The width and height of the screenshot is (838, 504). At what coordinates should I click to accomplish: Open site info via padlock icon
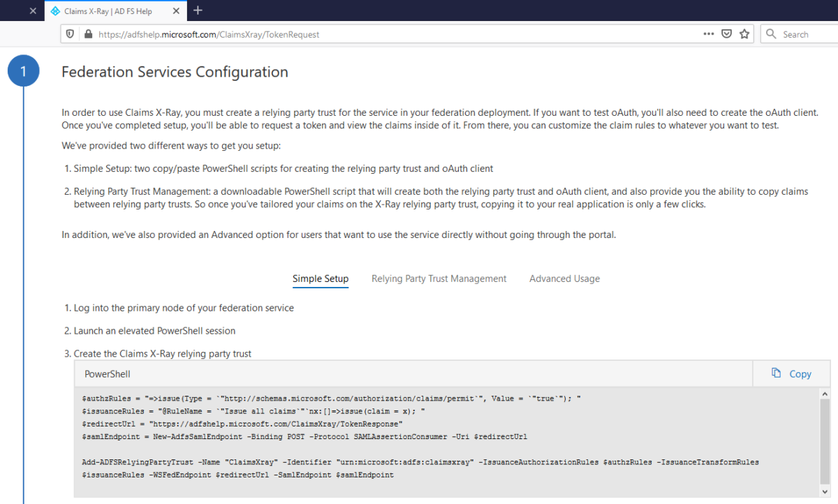[87, 34]
